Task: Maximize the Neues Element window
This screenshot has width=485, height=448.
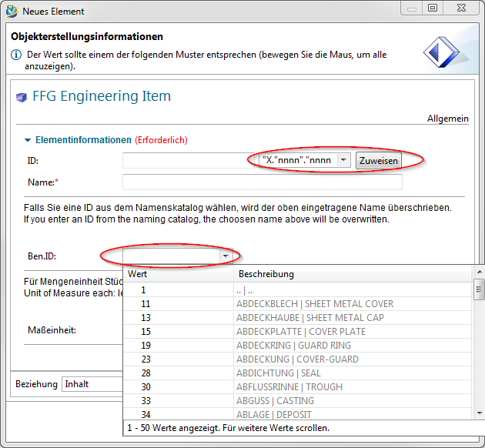Action: tap(433, 8)
